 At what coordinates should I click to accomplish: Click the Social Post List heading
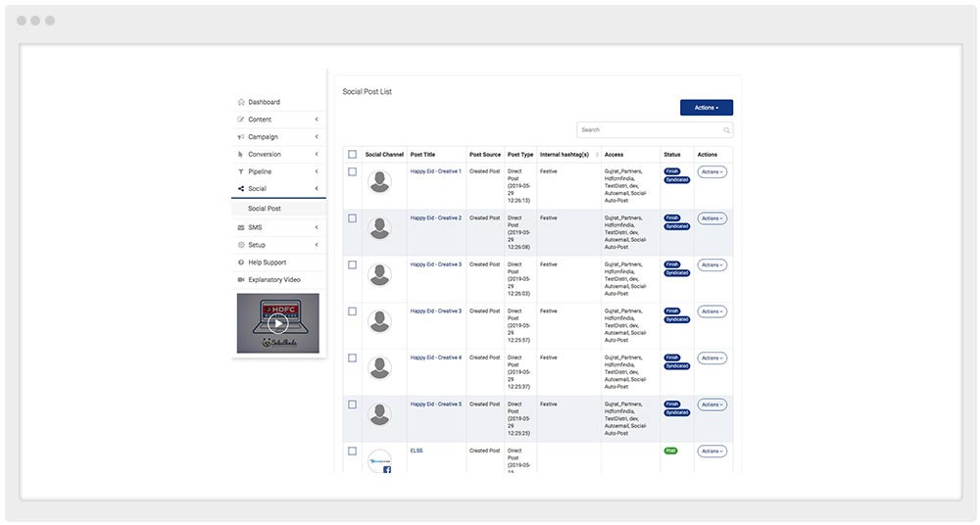tap(367, 91)
